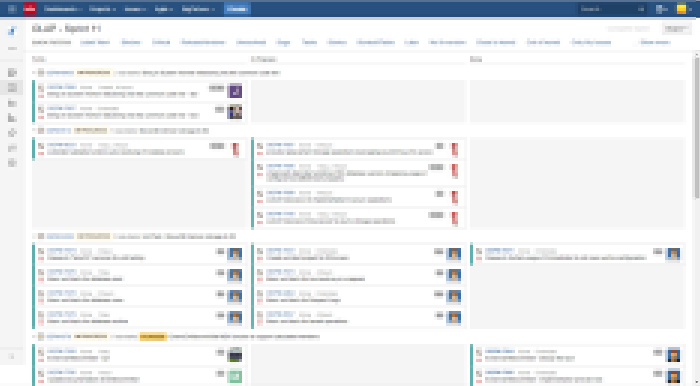This screenshot has height=386, width=700.
Task: Open the header icon left of yellow avatar
Action: pos(662,9)
